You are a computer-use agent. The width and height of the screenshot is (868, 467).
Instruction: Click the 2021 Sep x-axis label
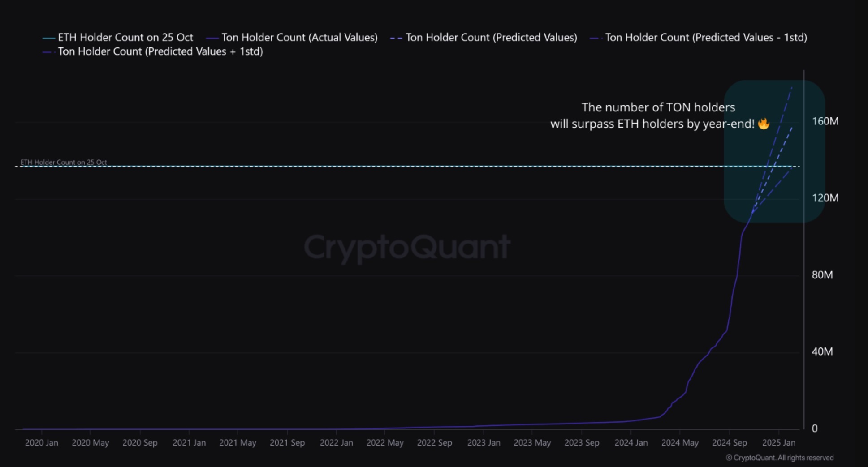[x=287, y=443]
